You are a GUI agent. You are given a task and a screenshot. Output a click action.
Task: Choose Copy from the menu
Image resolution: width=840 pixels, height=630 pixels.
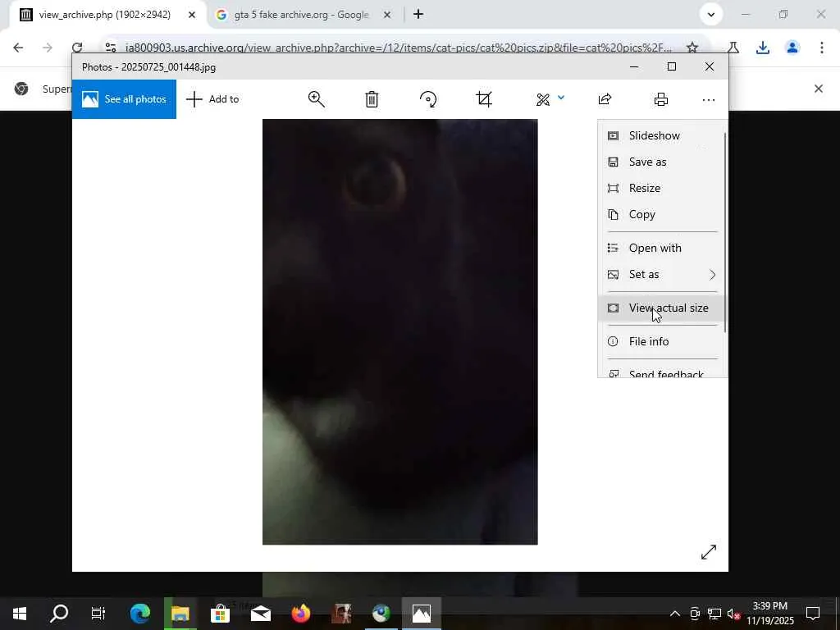[x=661, y=214]
